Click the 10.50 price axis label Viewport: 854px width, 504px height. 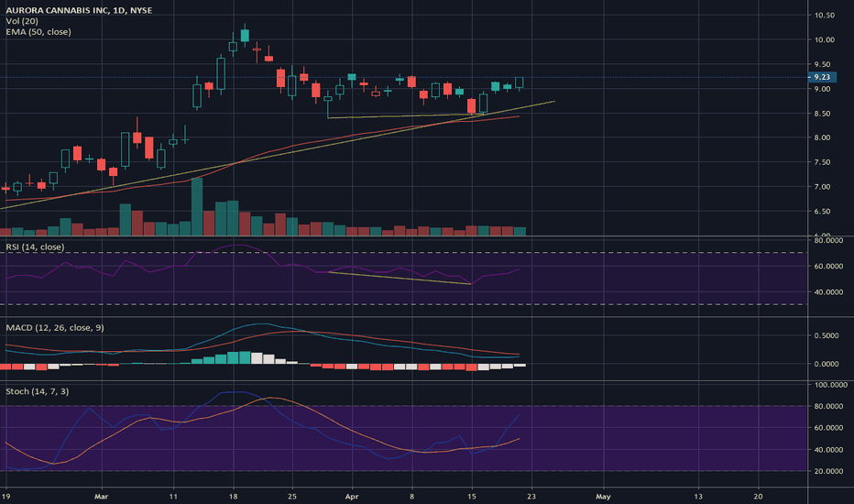(824, 16)
